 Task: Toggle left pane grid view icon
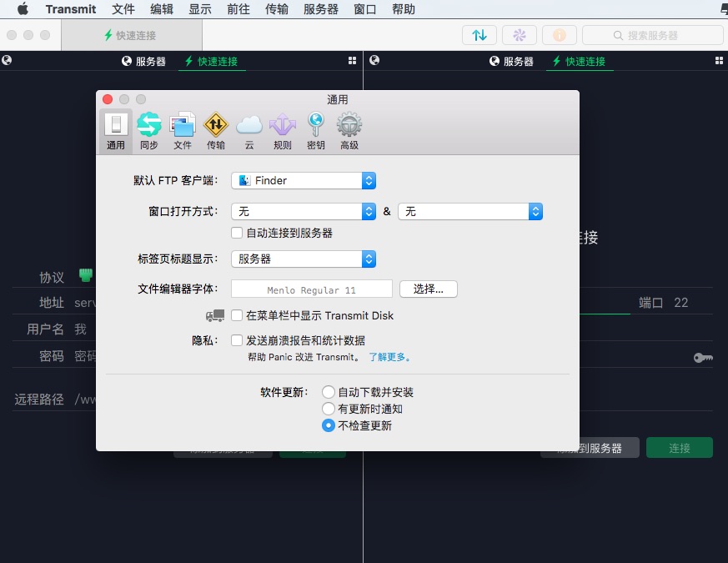[353, 60]
